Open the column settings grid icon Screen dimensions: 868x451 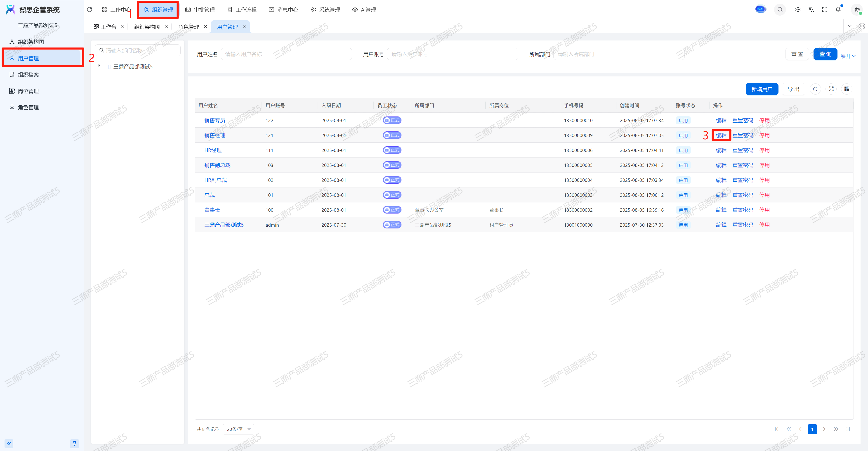coord(847,89)
